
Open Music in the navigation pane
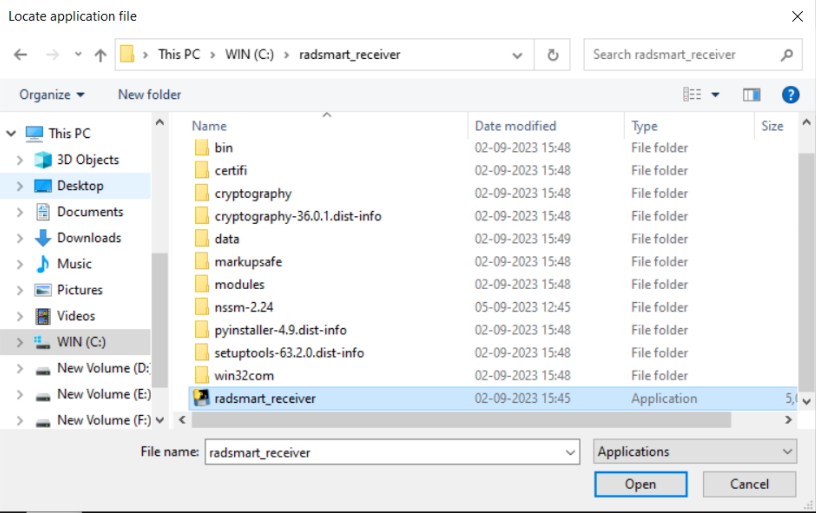pyautogui.click(x=74, y=264)
